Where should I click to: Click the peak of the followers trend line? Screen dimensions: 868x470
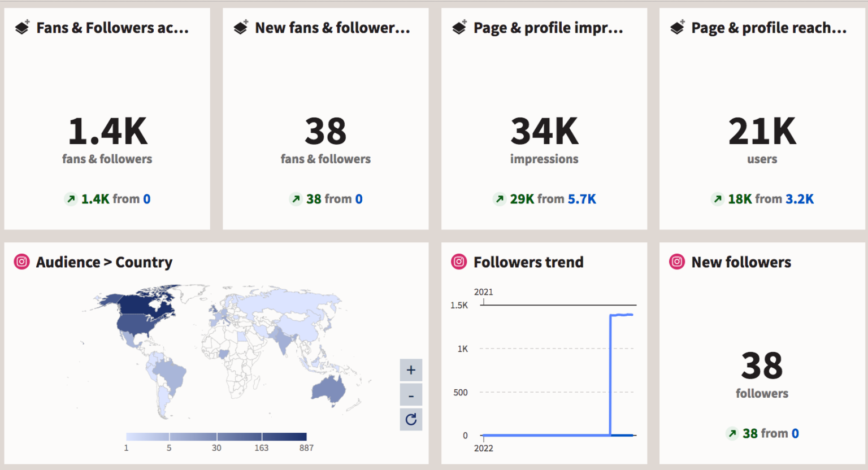(x=622, y=315)
